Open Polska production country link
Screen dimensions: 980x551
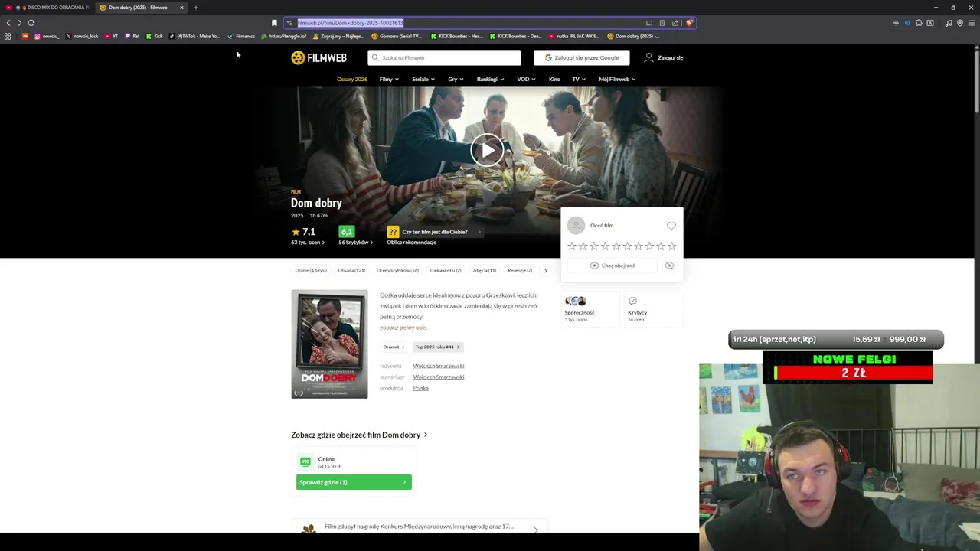pos(420,388)
